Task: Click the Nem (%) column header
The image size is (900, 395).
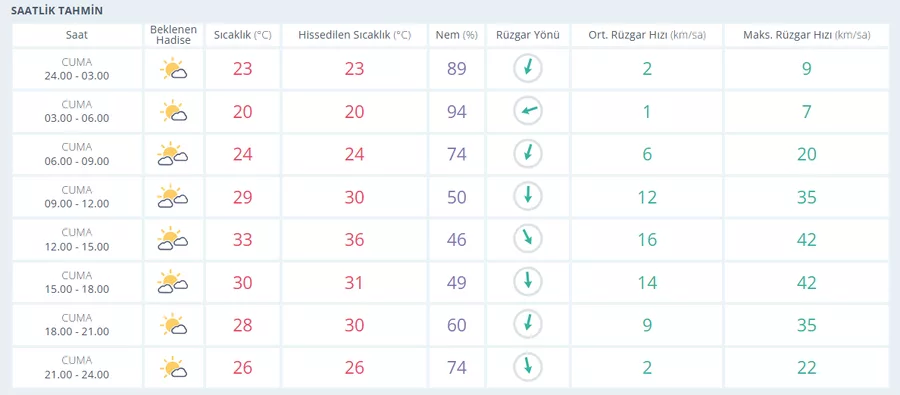Action: tap(456, 35)
